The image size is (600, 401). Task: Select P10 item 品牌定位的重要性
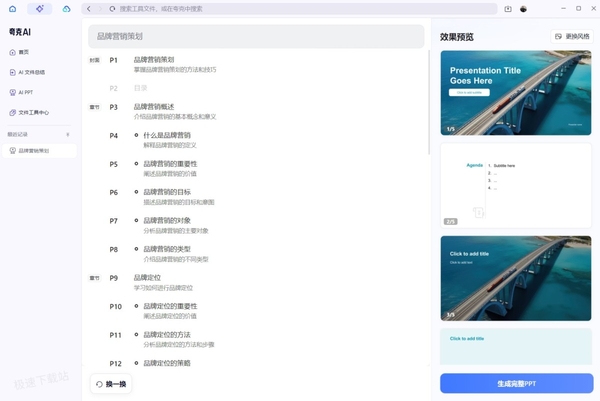pos(170,306)
